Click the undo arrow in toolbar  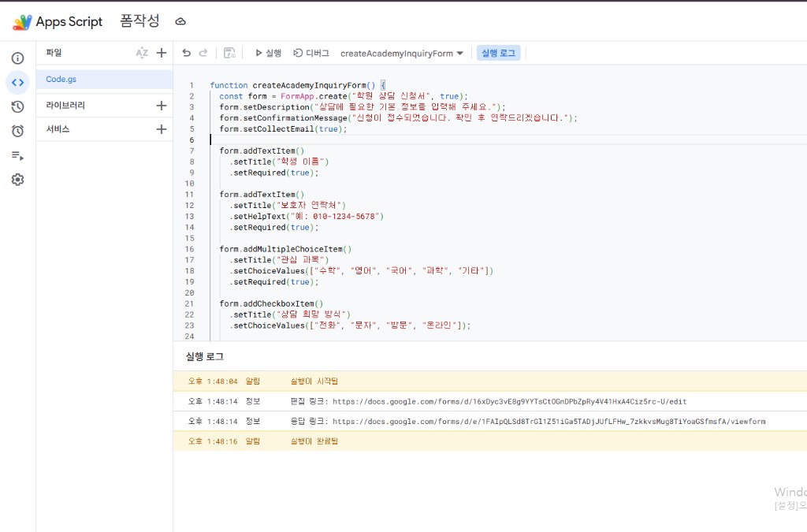tap(186, 53)
